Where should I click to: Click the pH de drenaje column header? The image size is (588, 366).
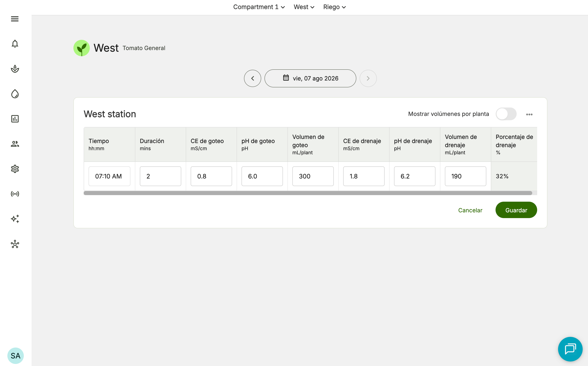click(x=414, y=144)
